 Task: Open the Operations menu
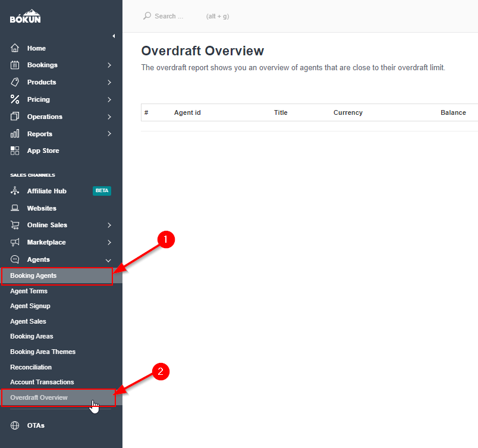click(x=45, y=117)
